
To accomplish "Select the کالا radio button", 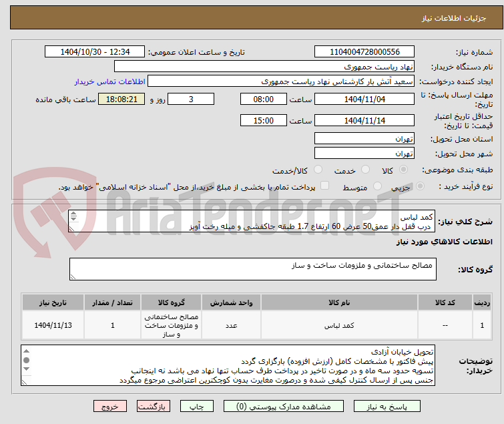I will (403, 170).
